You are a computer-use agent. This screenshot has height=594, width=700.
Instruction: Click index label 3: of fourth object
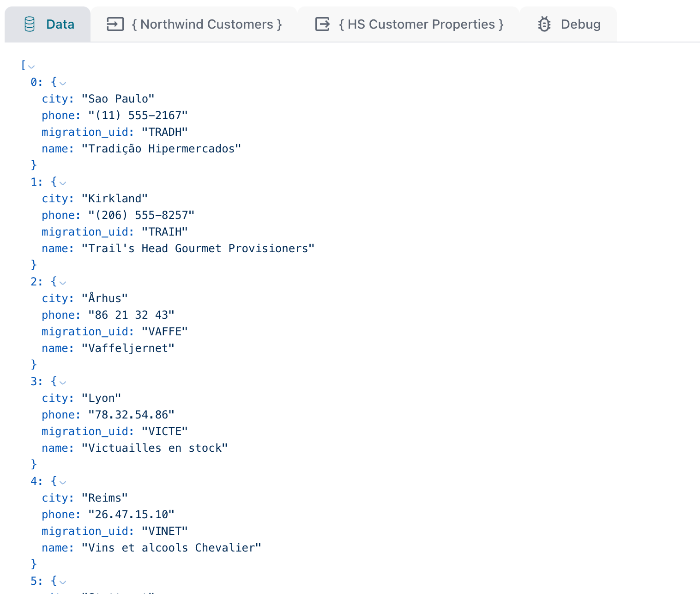(37, 382)
